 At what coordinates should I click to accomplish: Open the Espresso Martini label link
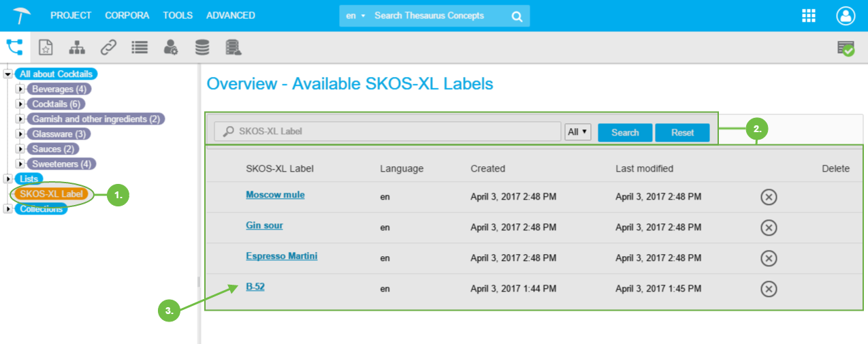pos(281,256)
